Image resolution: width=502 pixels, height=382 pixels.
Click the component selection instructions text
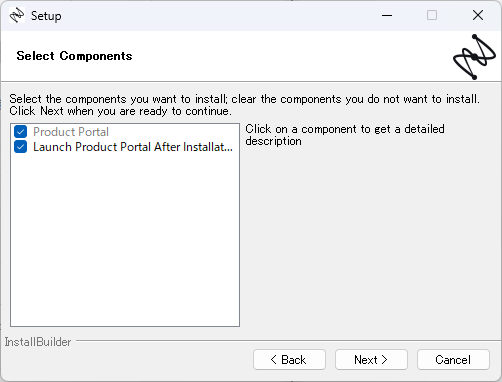coord(244,105)
